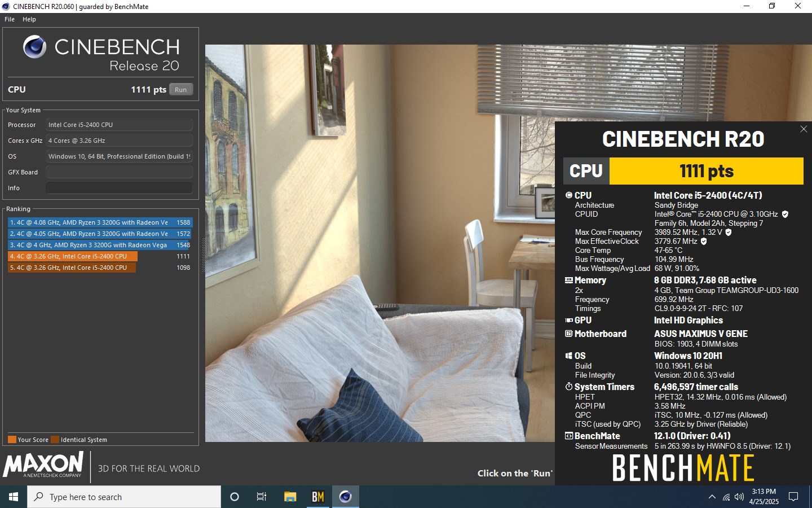Image resolution: width=812 pixels, height=508 pixels.
Task: Open BenchMate BM icon on taskbar
Action: [318, 497]
